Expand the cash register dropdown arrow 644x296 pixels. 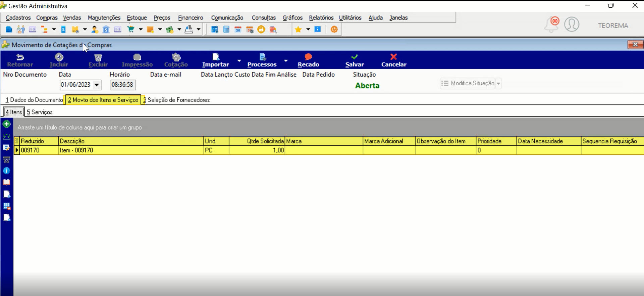click(x=199, y=30)
